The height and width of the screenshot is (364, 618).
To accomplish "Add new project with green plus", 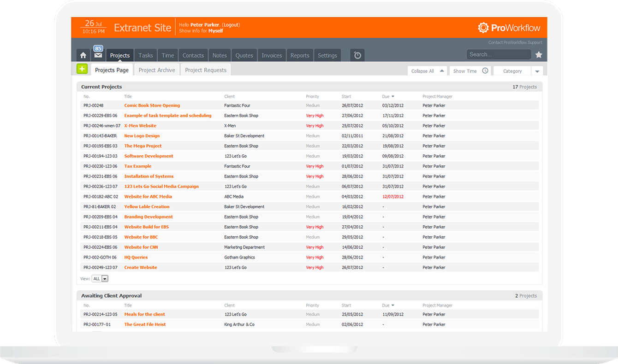I will click(82, 69).
